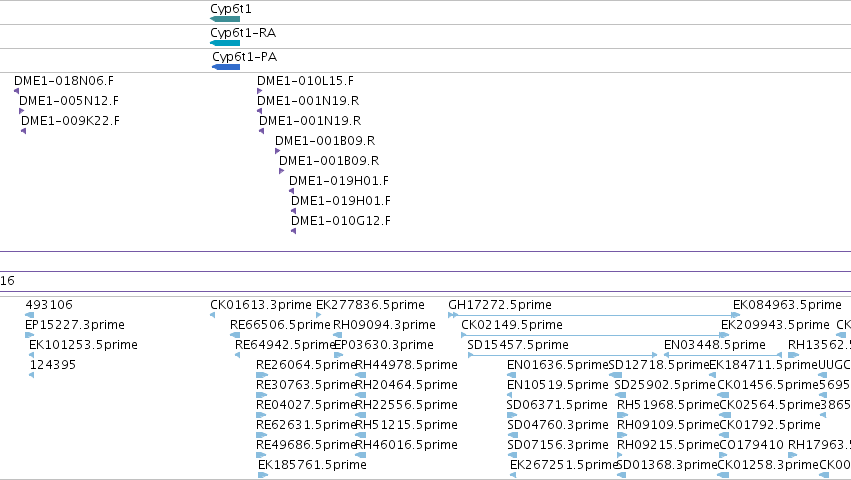Select EN10519.5prime EST label
Screen dimensions: 851x480
click(x=557, y=386)
